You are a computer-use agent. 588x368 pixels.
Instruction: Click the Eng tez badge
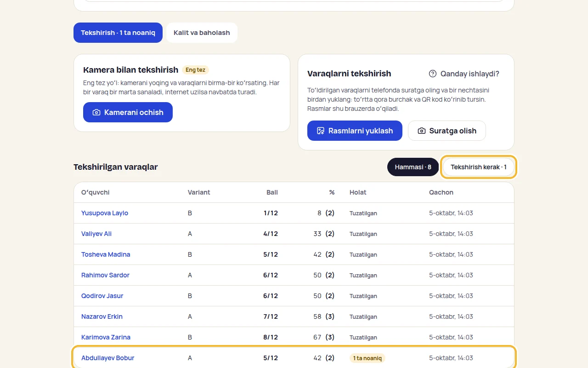pos(195,70)
